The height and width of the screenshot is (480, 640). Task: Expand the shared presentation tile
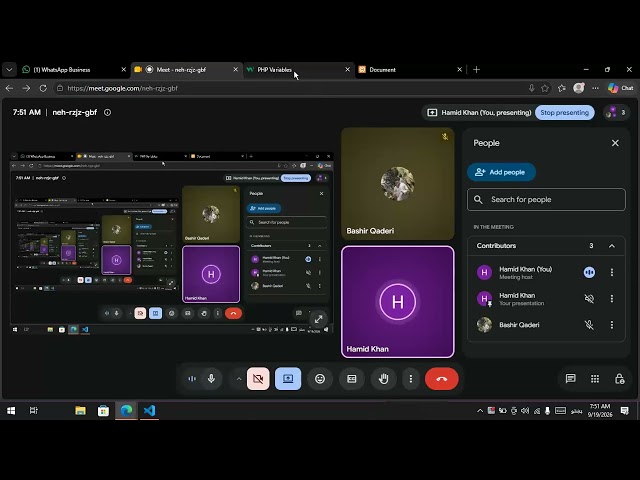coord(318,319)
